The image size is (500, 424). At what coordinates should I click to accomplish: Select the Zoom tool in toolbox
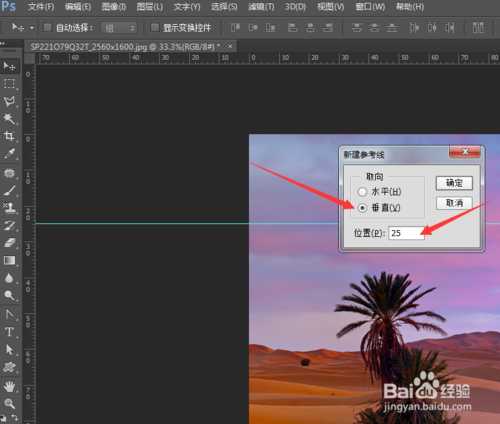9,404
